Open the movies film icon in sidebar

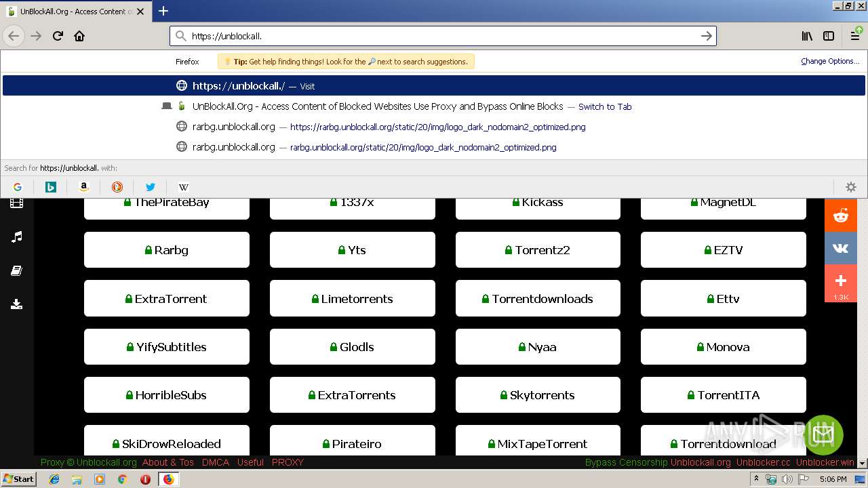click(17, 203)
